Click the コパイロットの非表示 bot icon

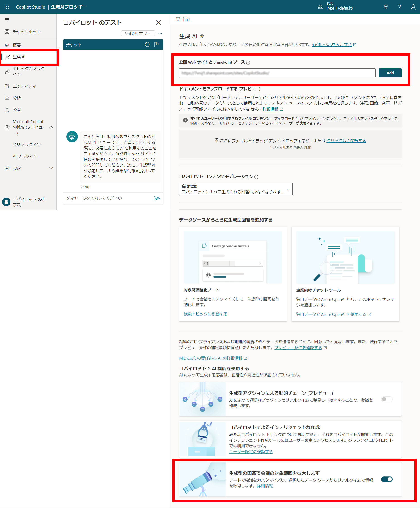(6, 202)
